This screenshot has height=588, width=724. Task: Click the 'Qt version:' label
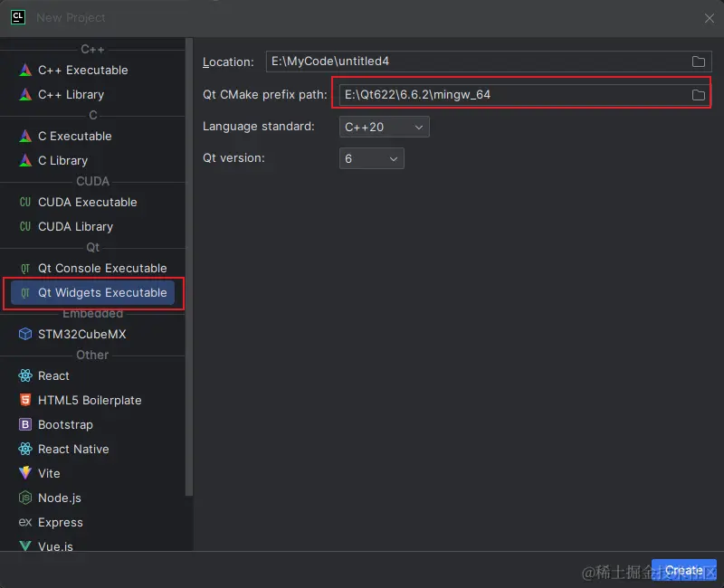pos(233,157)
